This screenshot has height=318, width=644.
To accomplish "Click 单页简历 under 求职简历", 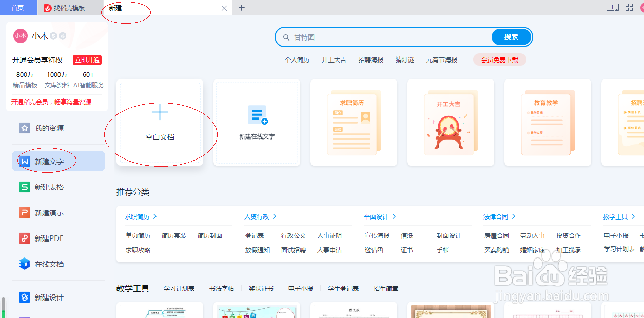I will click(x=138, y=236).
